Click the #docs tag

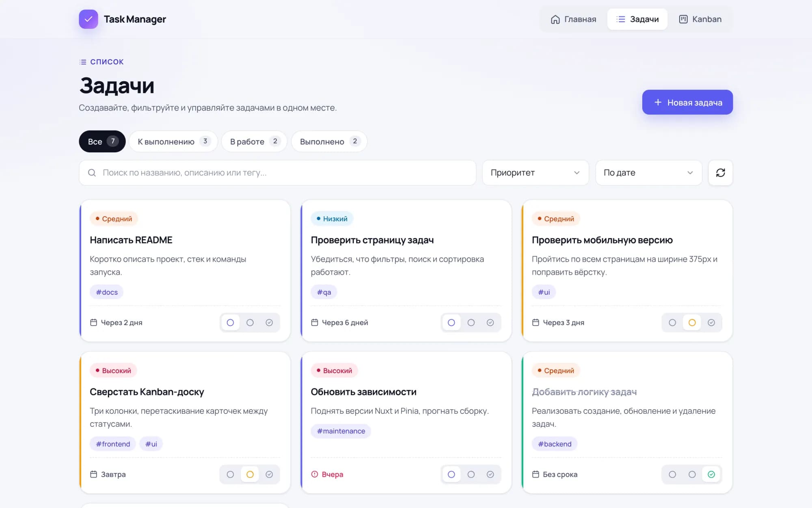107,292
